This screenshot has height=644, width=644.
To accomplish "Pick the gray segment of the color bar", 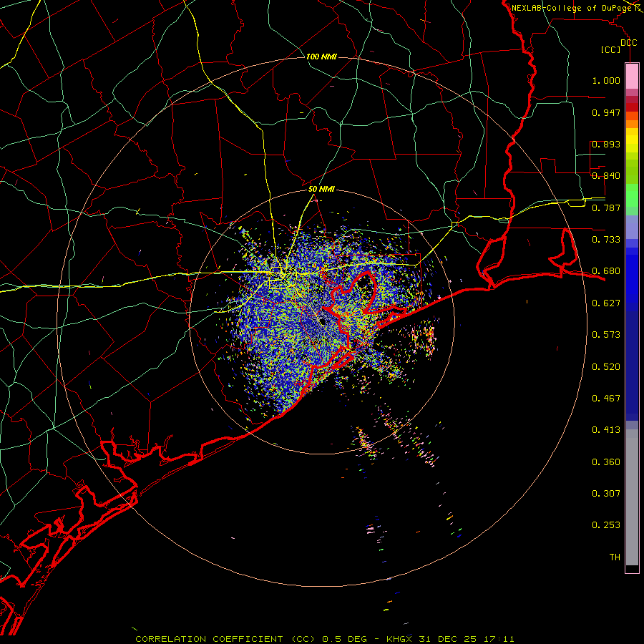I will pyautogui.click(x=632, y=497).
